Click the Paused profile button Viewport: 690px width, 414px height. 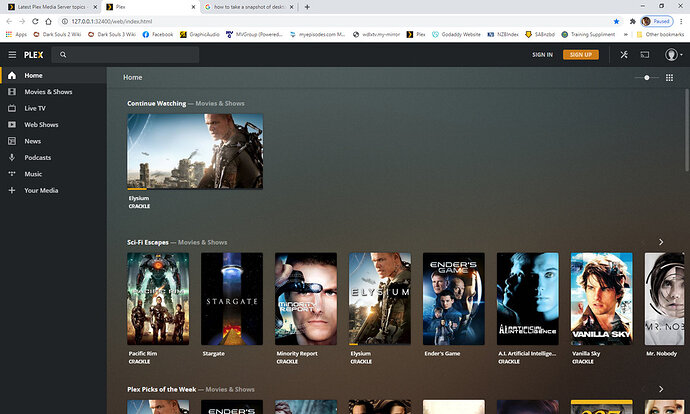[x=657, y=21]
